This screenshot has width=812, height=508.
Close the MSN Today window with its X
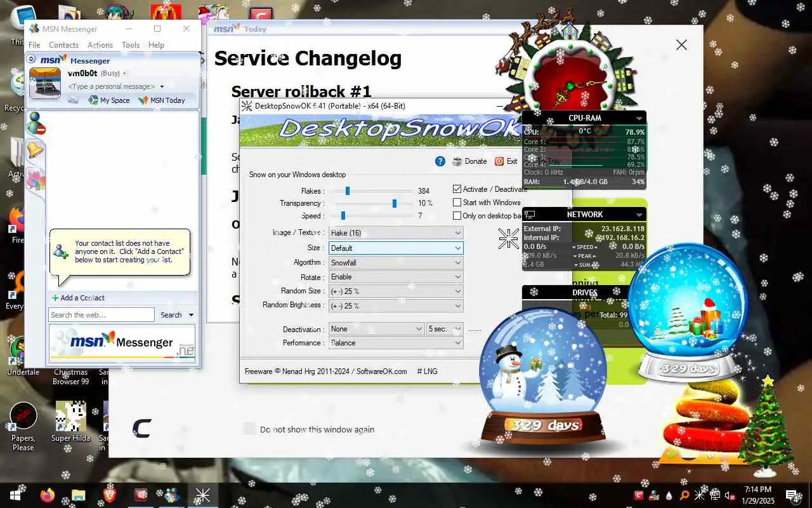pos(681,44)
